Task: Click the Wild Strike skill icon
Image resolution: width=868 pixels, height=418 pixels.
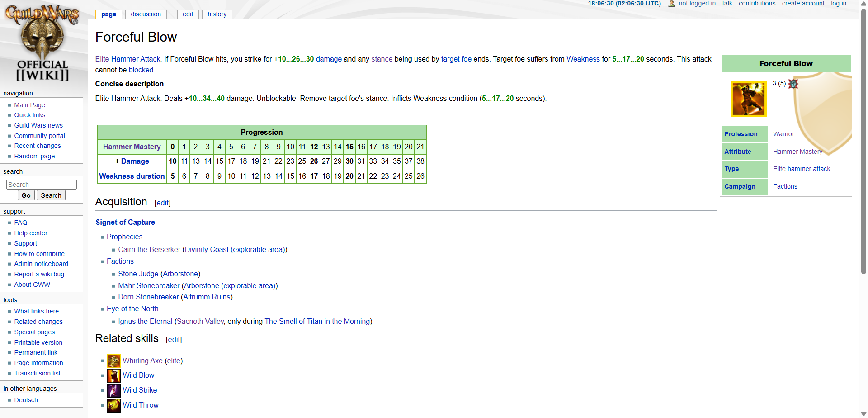Action: pyautogui.click(x=113, y=390)
